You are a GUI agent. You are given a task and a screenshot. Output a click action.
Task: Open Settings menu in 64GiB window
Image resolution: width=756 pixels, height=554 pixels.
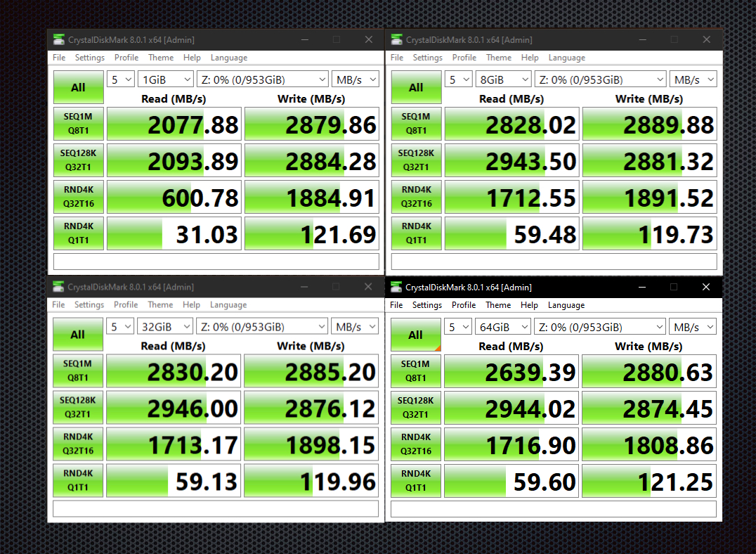[x=427, y=305]
